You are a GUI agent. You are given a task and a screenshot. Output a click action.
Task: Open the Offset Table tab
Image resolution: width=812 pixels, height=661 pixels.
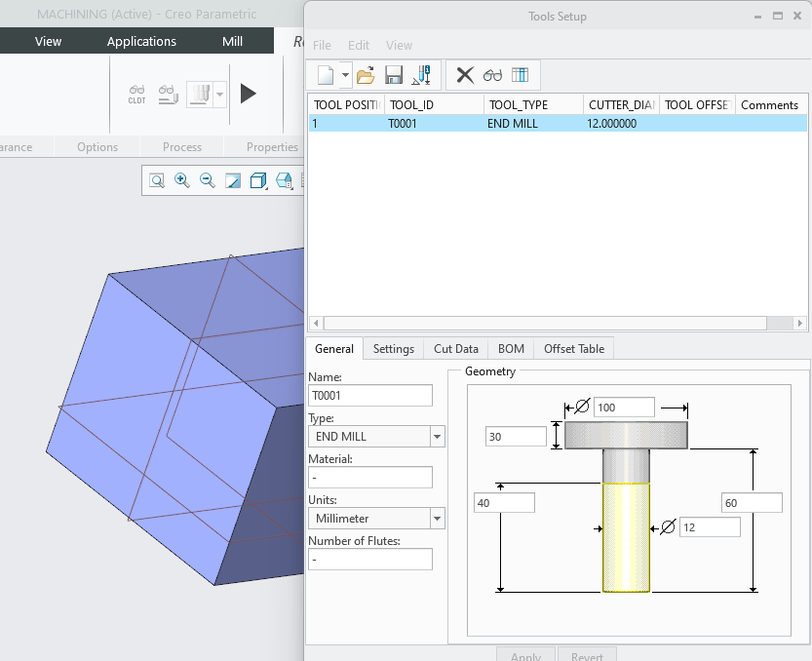click(574, 349)
